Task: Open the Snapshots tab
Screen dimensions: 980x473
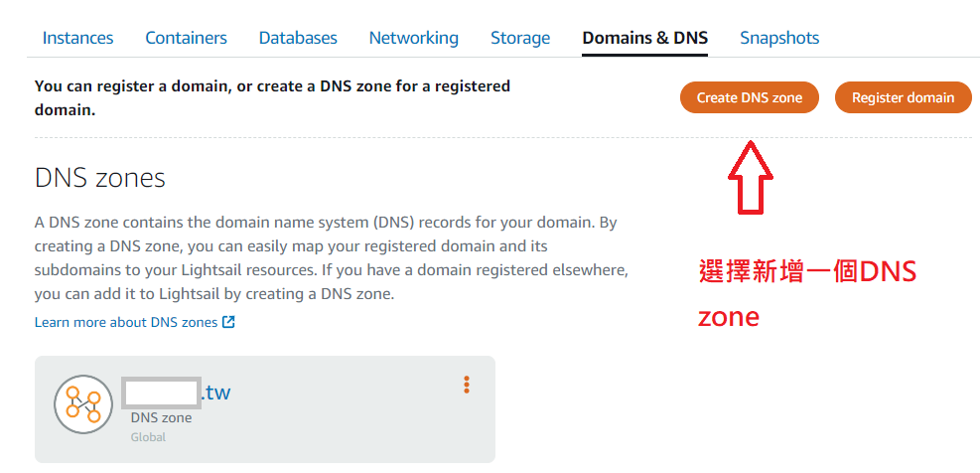Action: point(779,38)
